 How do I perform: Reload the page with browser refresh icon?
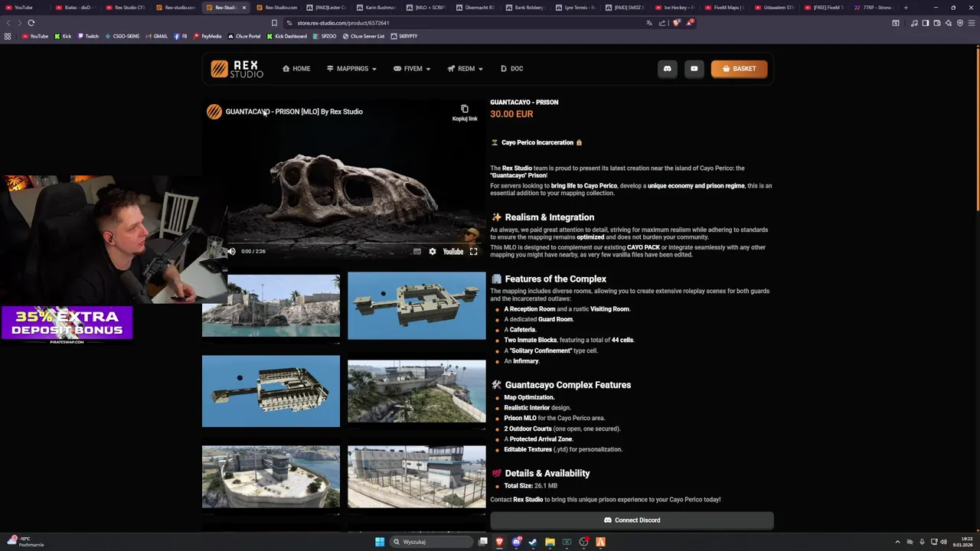pyautogui.click(x=31, y=23)
